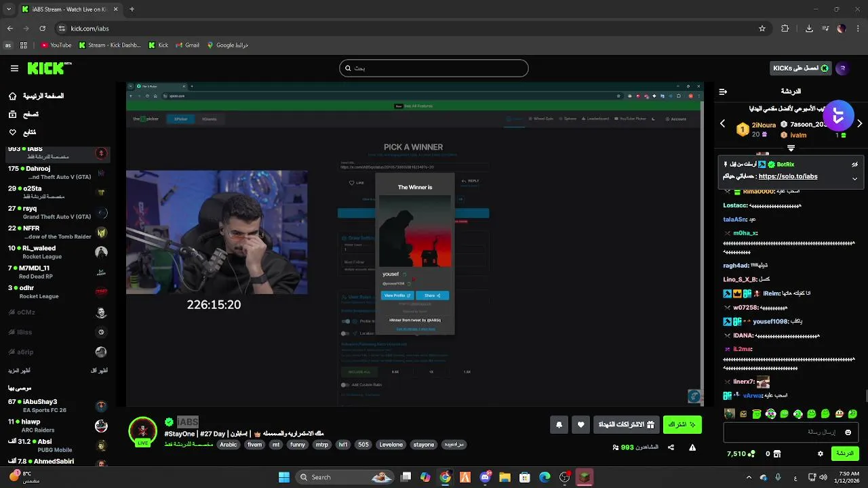
Task: Hide the pinned BotRix message
Action: [x=854, y=165]
